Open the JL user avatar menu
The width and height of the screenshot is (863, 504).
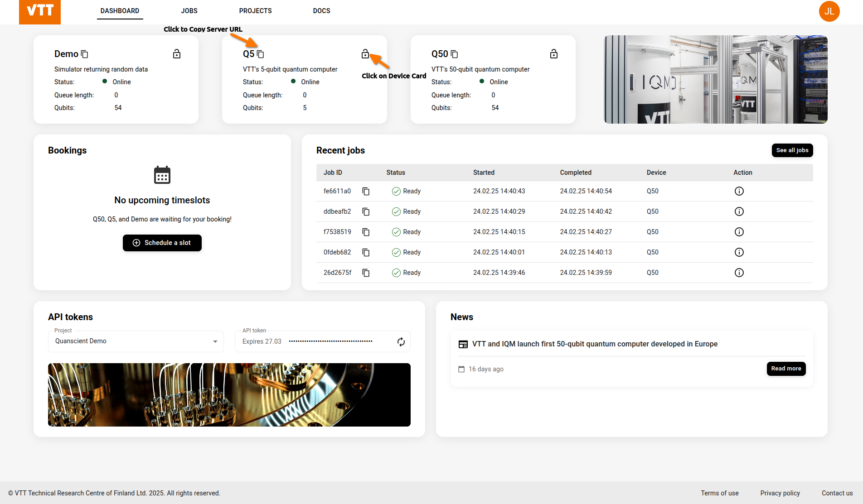click(829, 11)
